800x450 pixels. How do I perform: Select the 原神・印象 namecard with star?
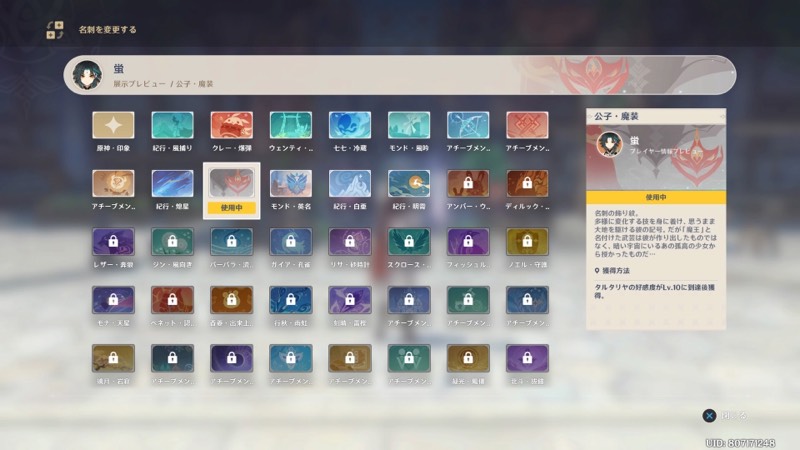(x=113, y=125)
